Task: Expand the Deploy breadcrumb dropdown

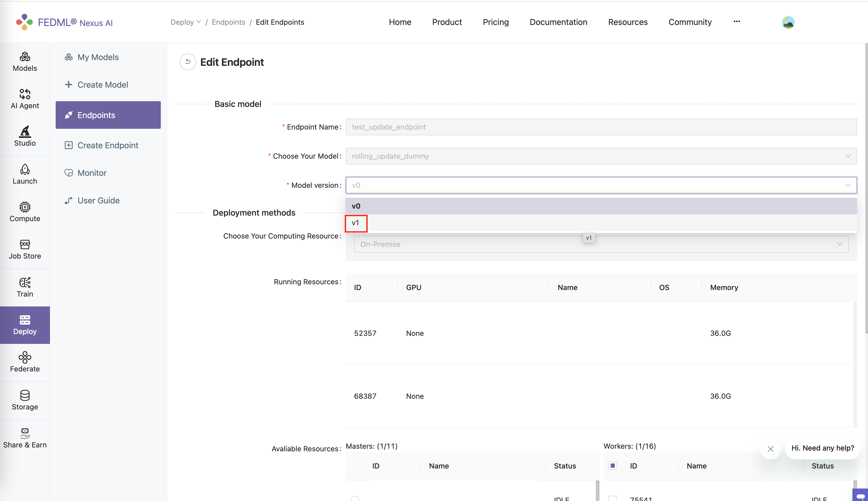Action: [x=186, y=22]
